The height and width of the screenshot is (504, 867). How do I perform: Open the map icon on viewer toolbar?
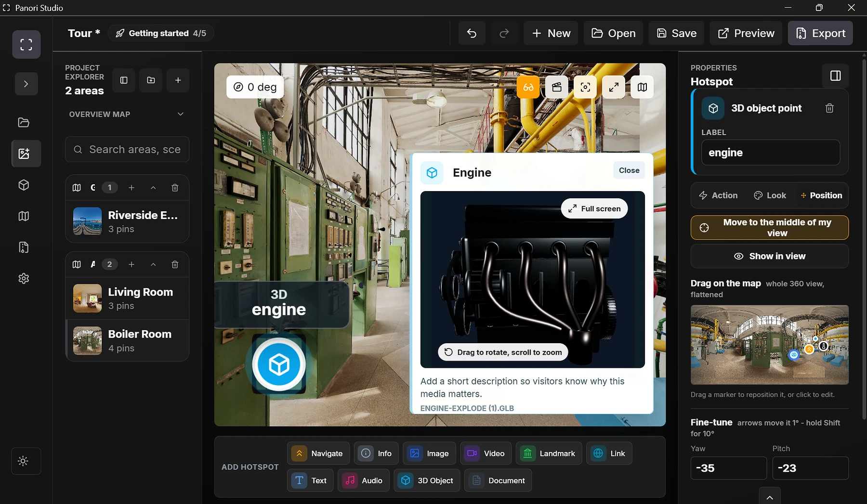click(x=642, y=87)
